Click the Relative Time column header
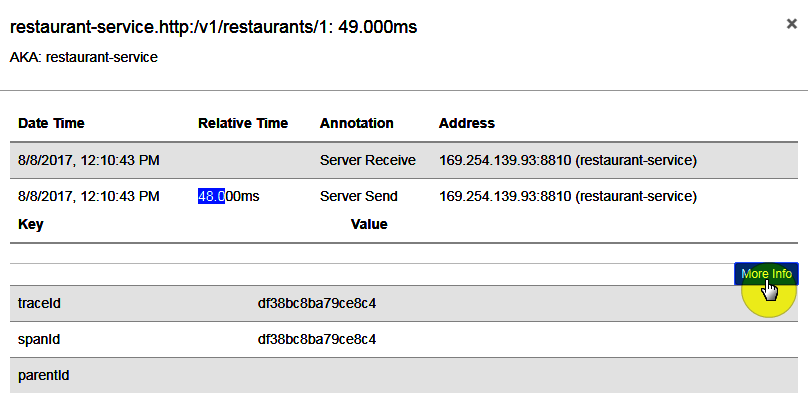The height and width of the screenshot is (406, 808). tap(243, 123)
